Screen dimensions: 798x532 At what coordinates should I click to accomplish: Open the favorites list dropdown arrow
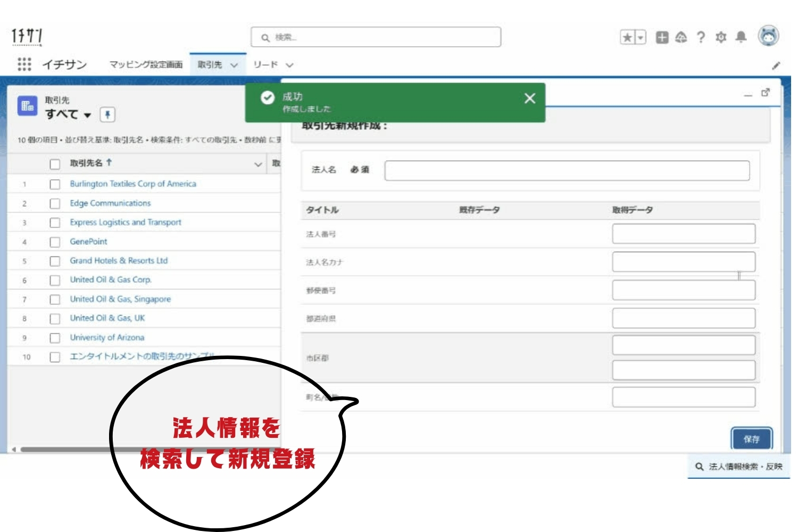point(641,37)
